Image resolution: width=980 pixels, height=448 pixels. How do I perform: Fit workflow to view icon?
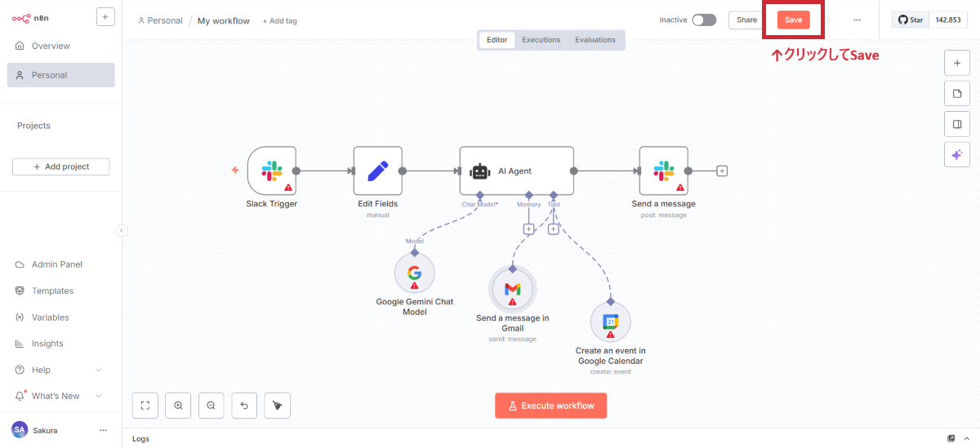point(145,405)
